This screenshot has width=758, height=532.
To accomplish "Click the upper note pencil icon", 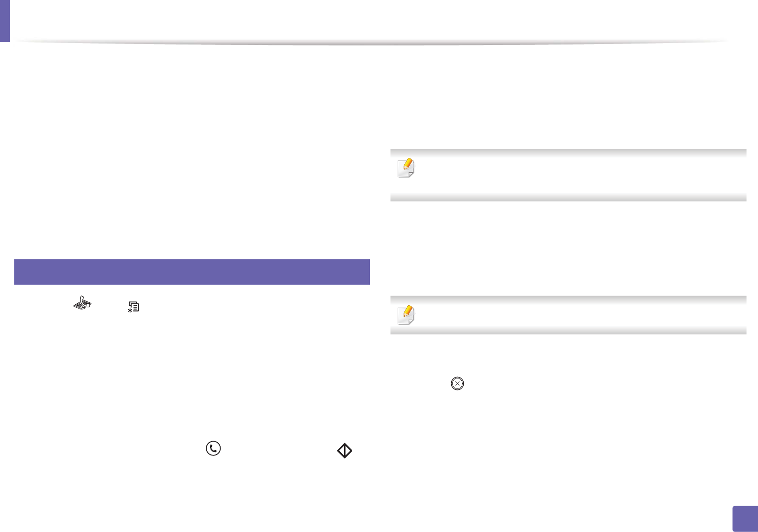I will pos(406,168).
